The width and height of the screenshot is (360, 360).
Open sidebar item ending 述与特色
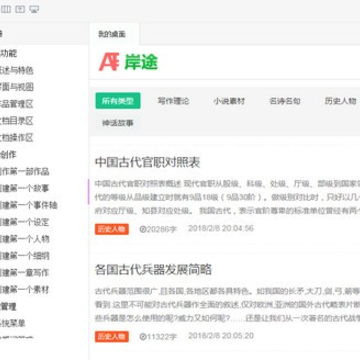coord(17,71)
